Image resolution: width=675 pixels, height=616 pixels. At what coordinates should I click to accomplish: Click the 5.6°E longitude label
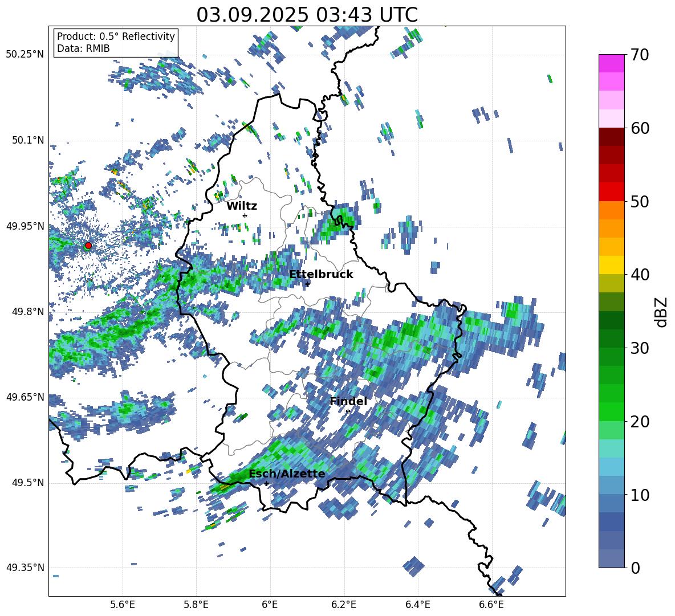[x=123, y=605]
